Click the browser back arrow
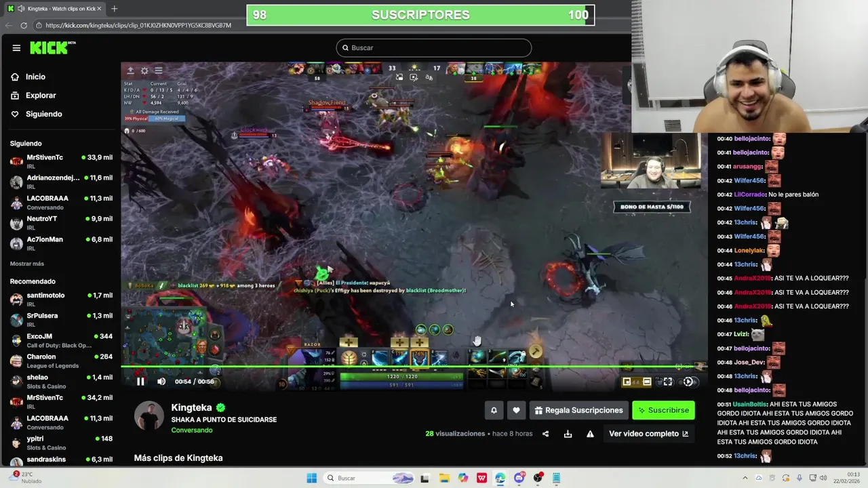This screenshot has width=868, height=488. 9,25
